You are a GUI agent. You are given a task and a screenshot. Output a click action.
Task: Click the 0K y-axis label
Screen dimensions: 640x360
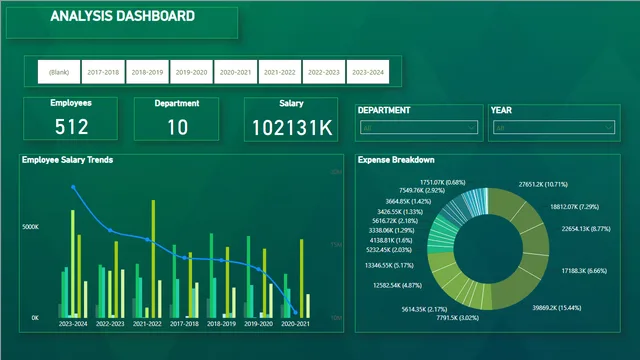[x=35, y=318]
